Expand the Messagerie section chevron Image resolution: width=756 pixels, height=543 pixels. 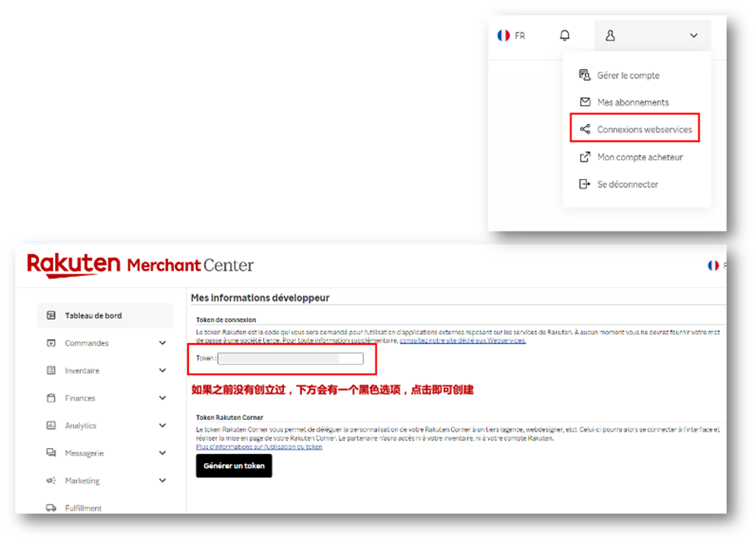[162, 453]
